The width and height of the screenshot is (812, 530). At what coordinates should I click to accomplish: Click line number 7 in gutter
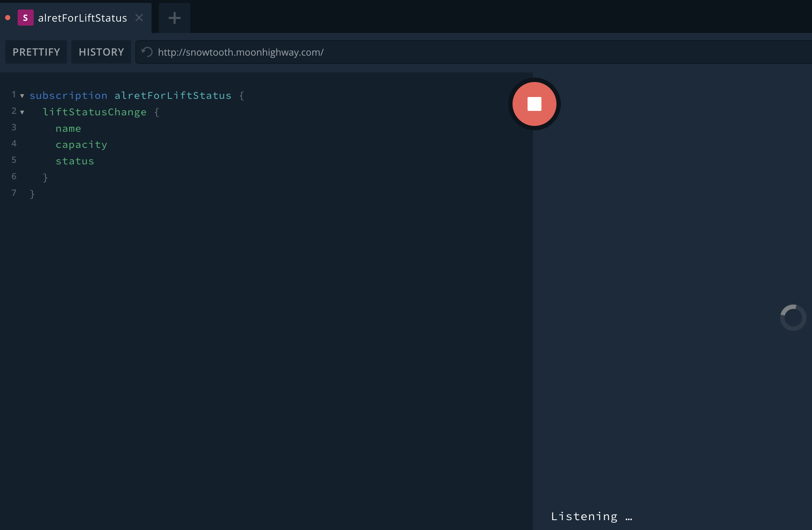[x=14, y=193]
